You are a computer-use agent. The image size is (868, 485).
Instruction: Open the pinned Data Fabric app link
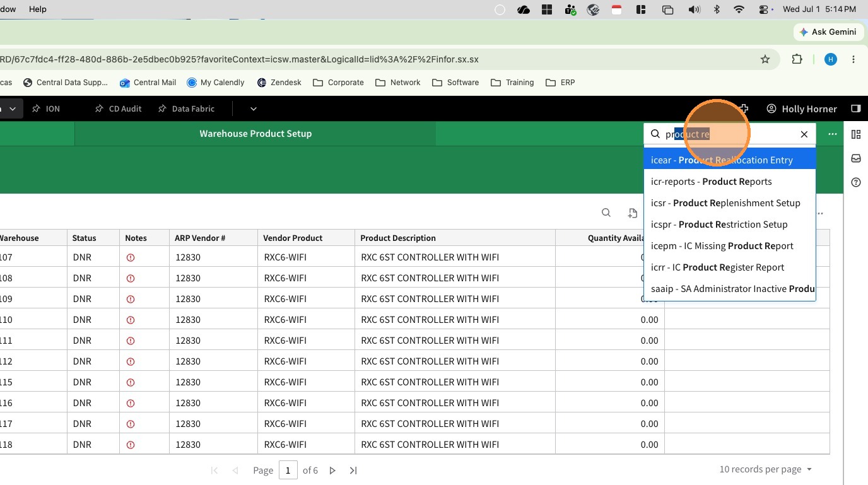[x=186, y=108]
